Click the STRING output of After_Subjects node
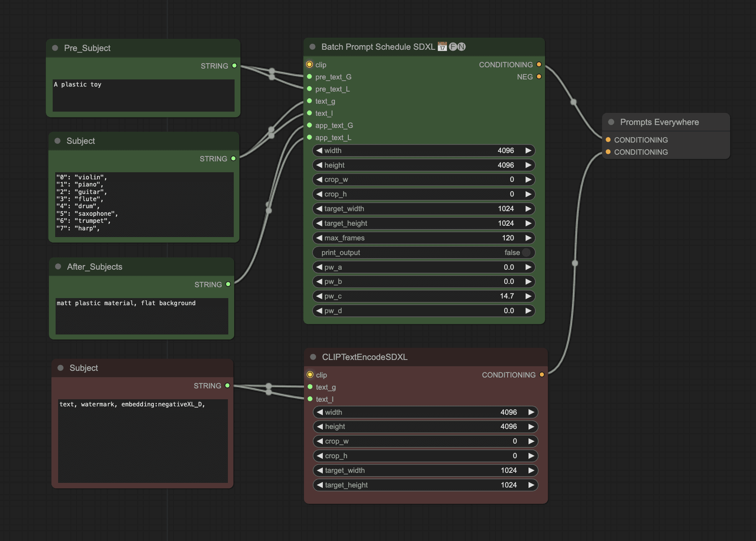This screenshot has height=541, width=756. [x=228, y=284]
